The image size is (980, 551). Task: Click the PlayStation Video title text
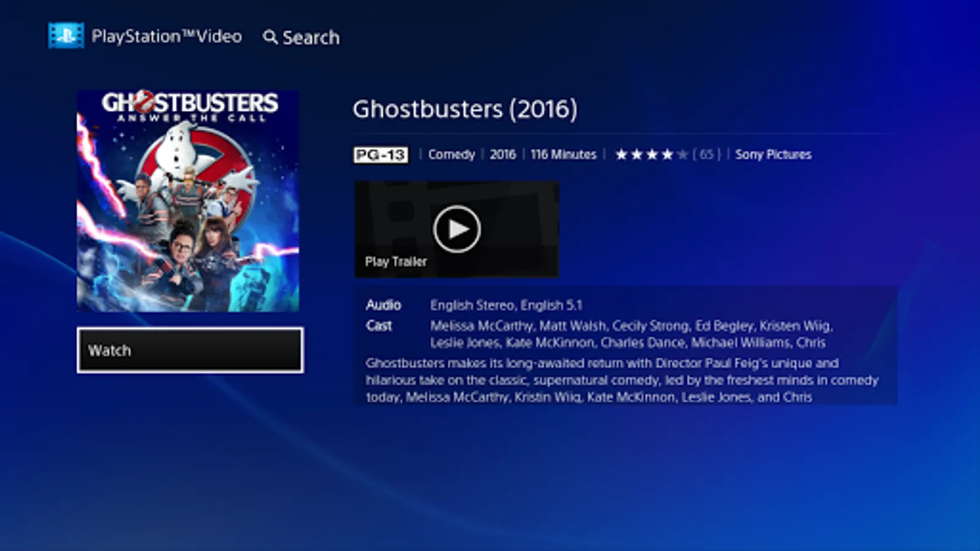(x=167, y=37)
